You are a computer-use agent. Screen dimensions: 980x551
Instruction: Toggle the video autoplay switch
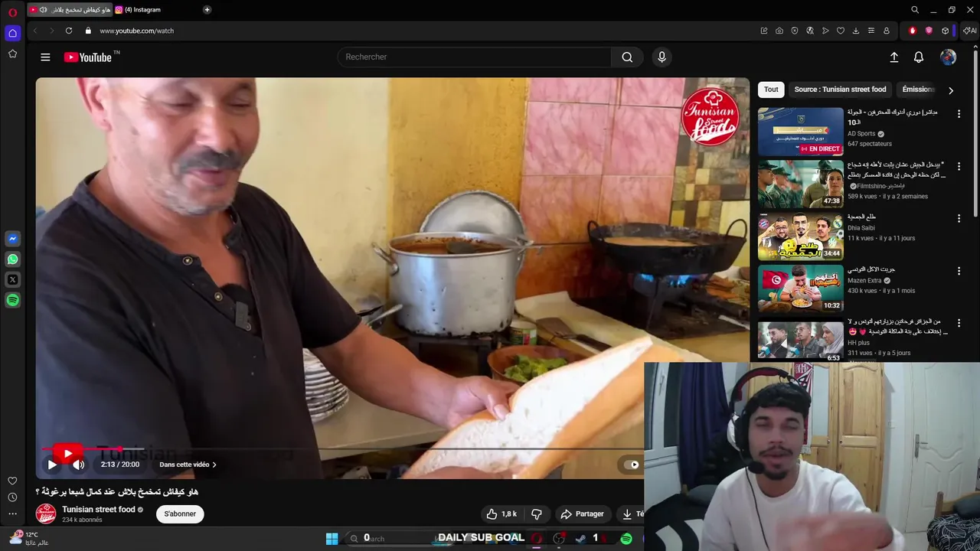click(x=632, y=465)
